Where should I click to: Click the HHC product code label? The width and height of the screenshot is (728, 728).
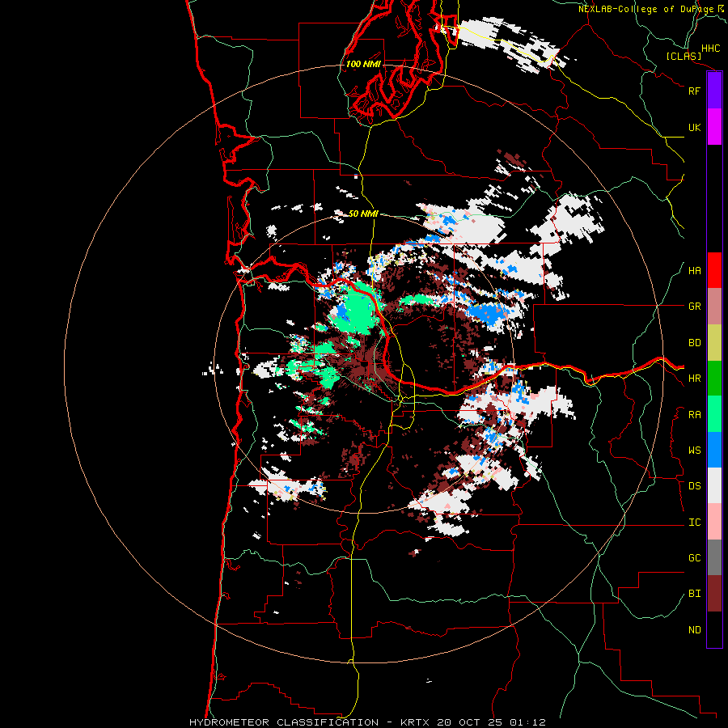coord(711,49)
